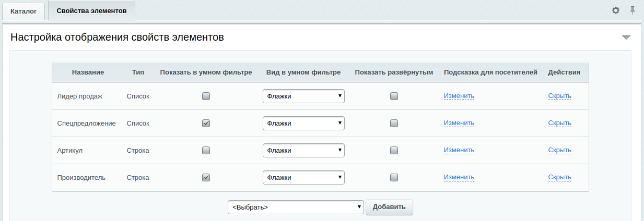This screenshot has width=644, height=221.
Task: Toggle Показать развёрнутым for Артикул
Action: coord(394,150)
